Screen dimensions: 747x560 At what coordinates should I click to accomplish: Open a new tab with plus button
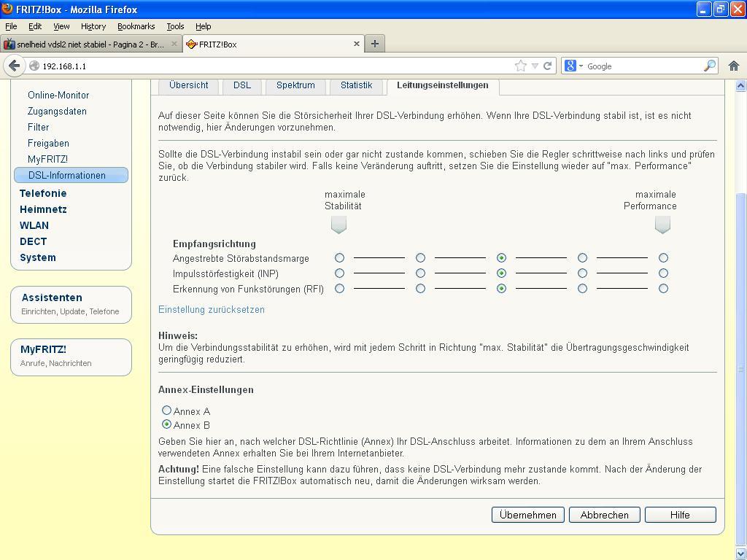pos(374,44)
